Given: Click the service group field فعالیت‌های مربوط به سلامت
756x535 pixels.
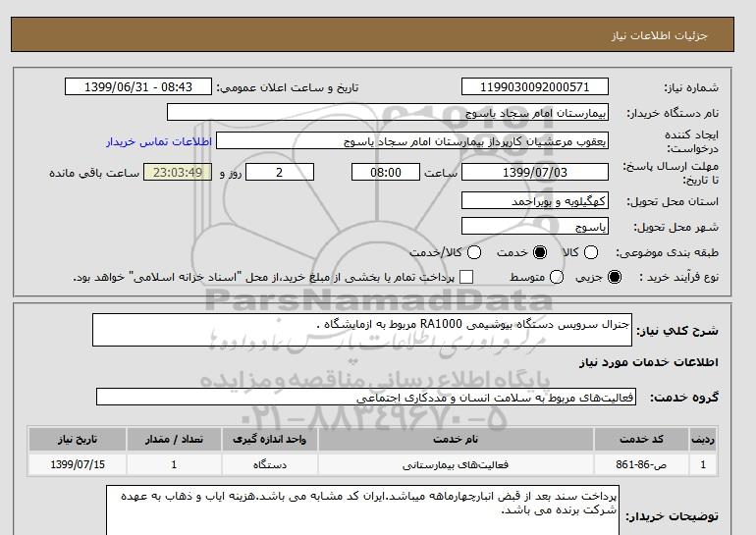Looking at the screenshot, I should pyautogui.click(x=366, y=398).
